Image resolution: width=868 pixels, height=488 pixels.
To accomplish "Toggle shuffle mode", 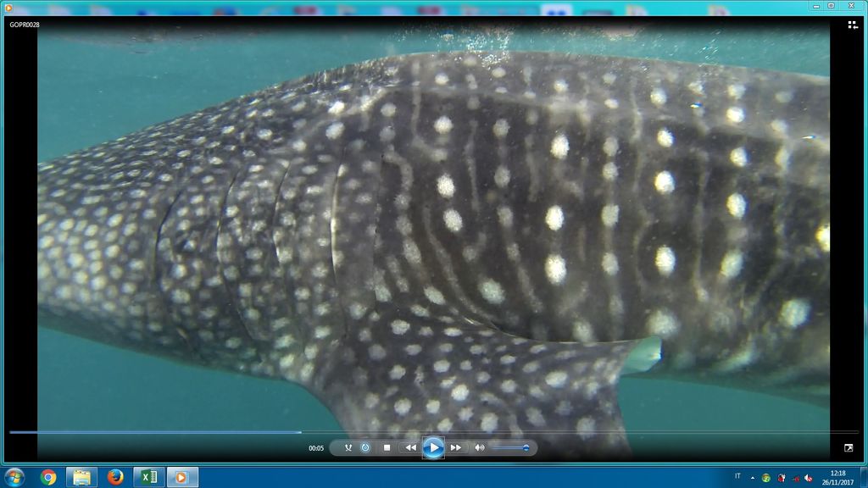I will [348, 447].
